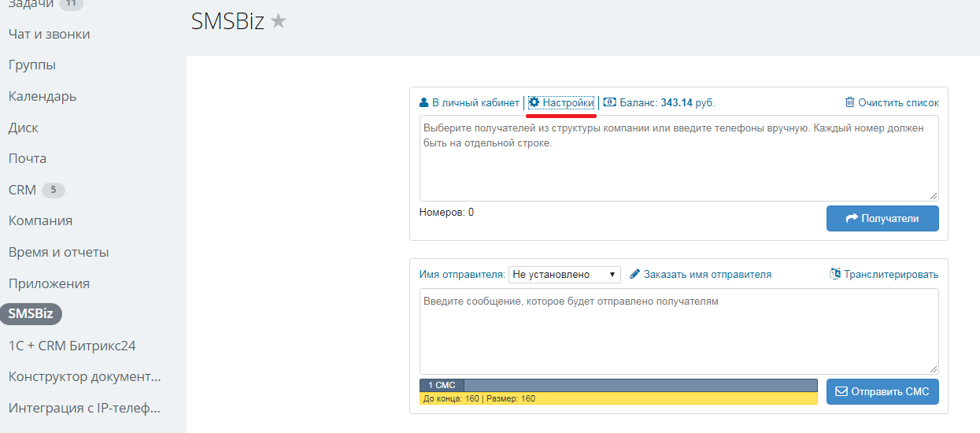Click the transliterate icon beside 'Транслитерировать'
The image size is (980, 433).
click(x=835, y=274)
